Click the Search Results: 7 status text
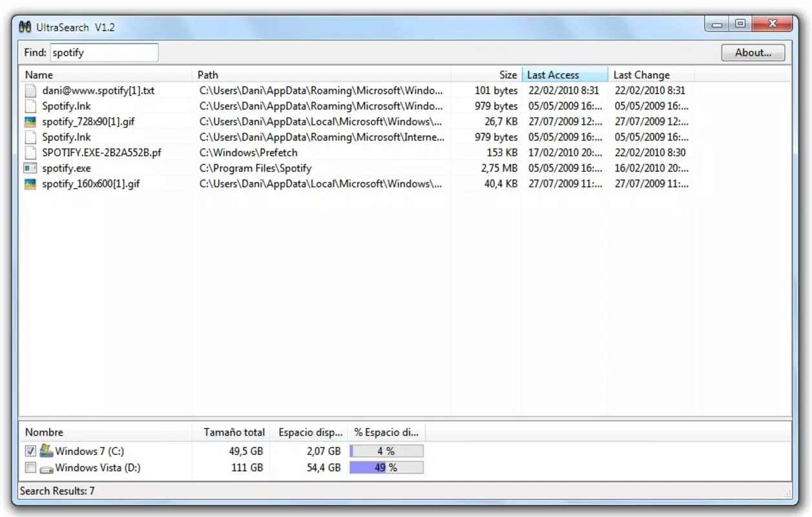The image size is (812, 517). [57, 491]
